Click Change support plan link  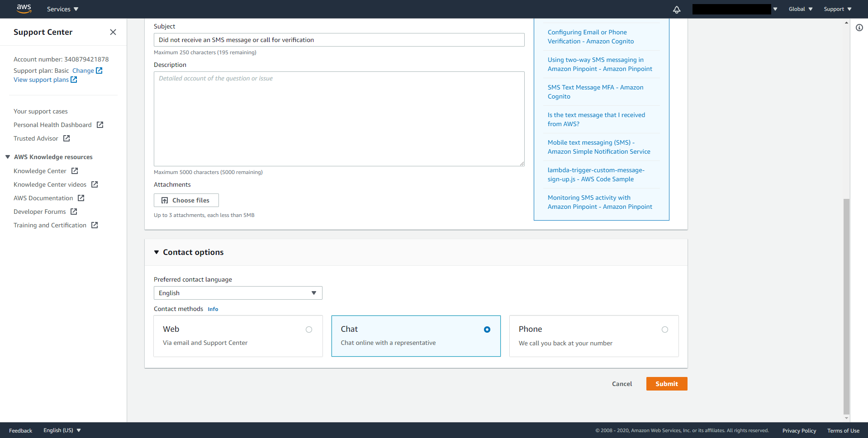83,71
